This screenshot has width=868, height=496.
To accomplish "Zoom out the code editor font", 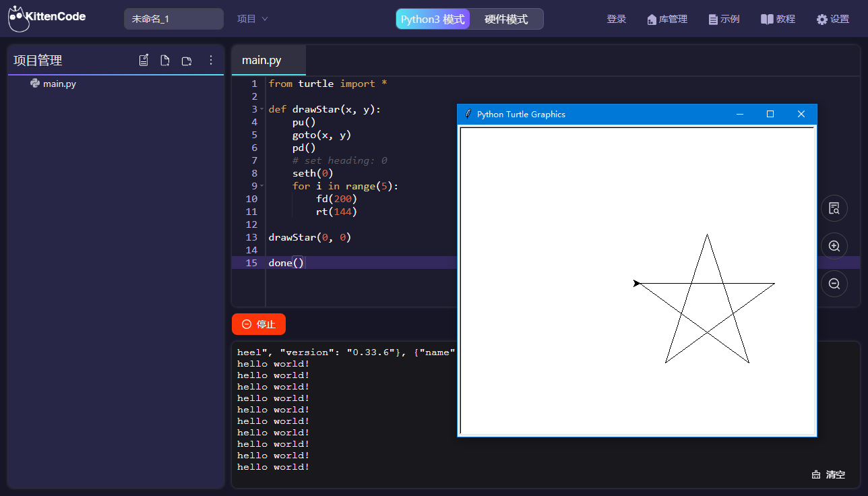I will click(834, 284).
